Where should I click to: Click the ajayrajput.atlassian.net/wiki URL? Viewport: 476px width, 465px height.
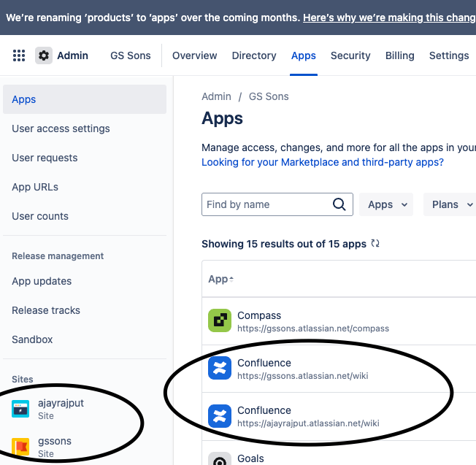[x=308, y=423]
